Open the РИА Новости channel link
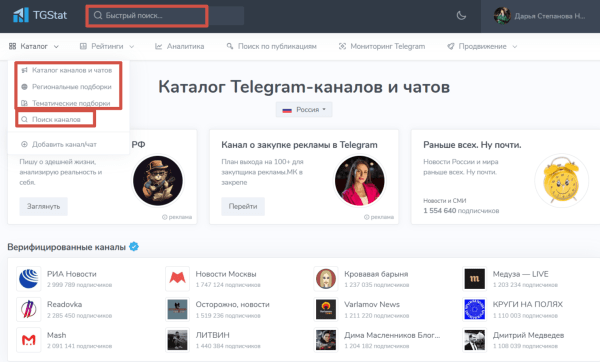600x362 pixels. tap(72, 274)
